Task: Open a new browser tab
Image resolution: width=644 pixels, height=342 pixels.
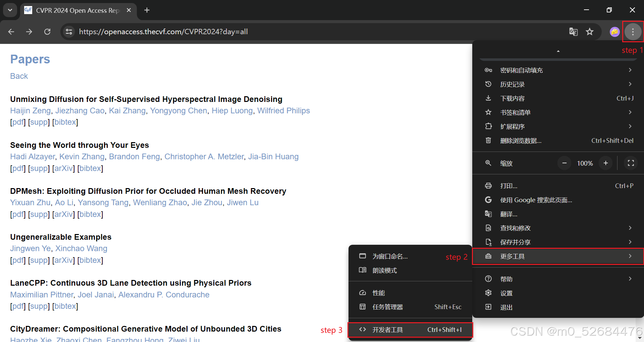Action: 147,10
